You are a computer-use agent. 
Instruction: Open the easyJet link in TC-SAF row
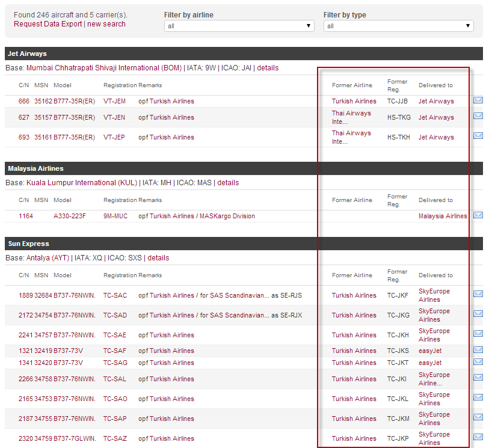430,351
